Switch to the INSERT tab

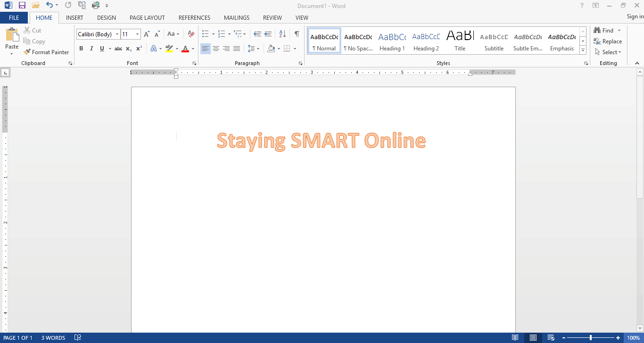74,18
